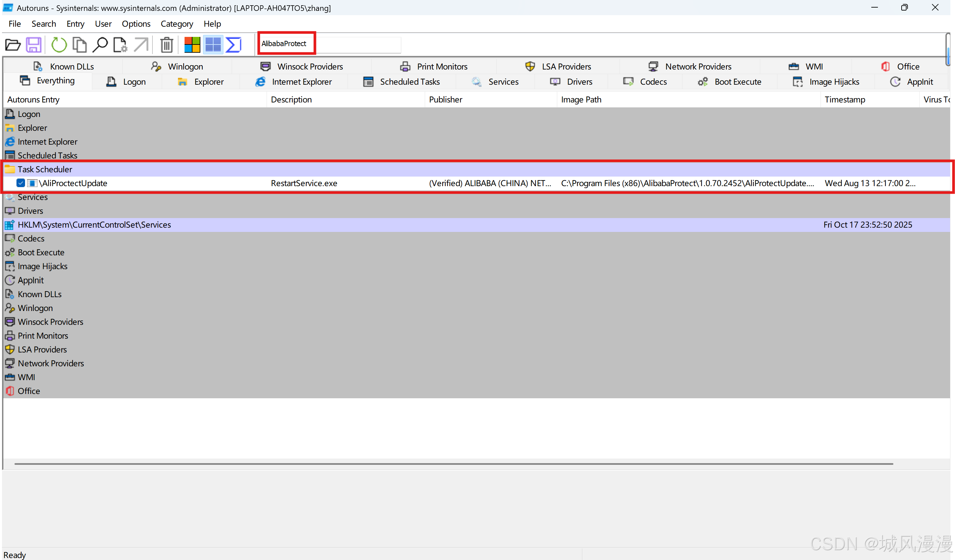Click the Open file toolbar icon

[13, 45]
